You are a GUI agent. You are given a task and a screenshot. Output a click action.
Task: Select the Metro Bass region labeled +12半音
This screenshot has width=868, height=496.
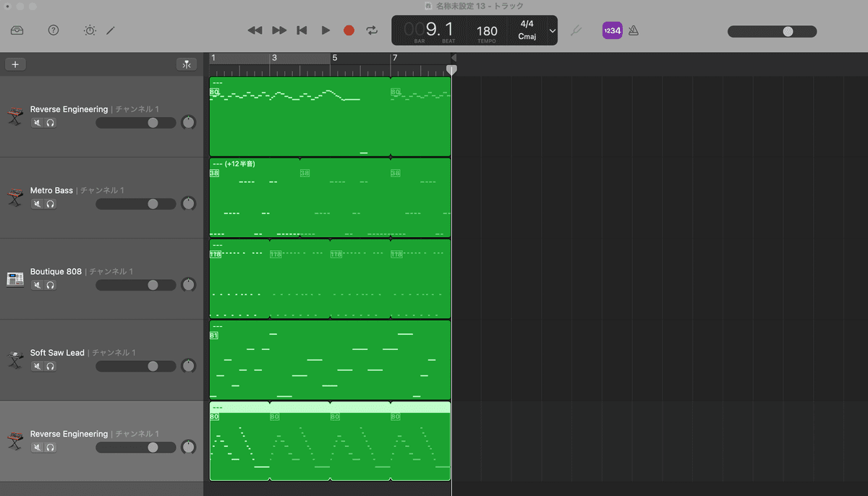pyautogui.click(x=330, y=198)
